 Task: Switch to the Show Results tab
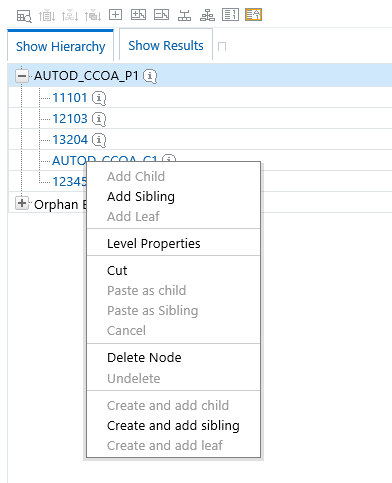[166, 46]
